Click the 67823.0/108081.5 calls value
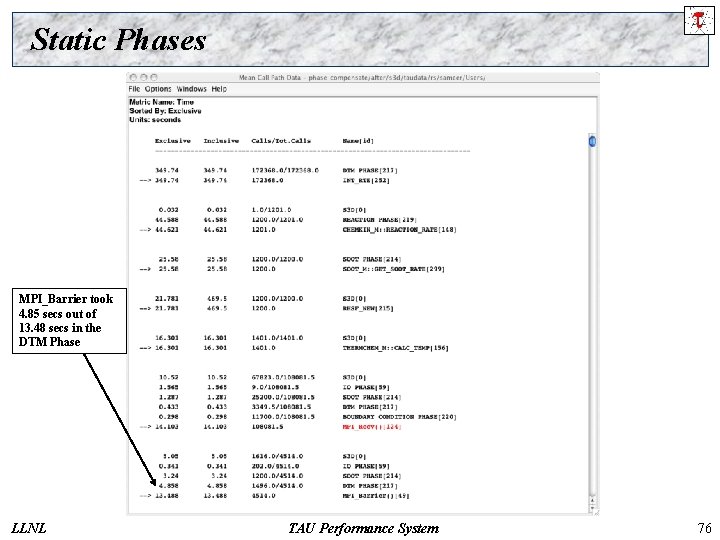 [x=283, y=377]
